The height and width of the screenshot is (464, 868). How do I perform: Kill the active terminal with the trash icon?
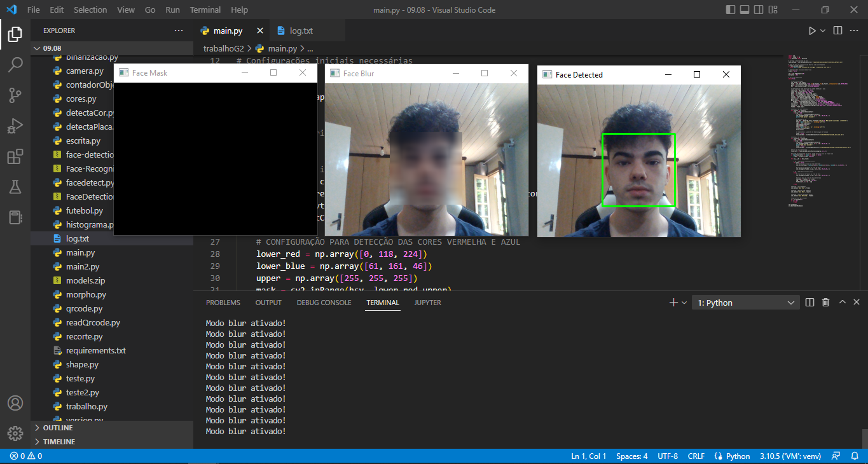click(x=825, y=302)
